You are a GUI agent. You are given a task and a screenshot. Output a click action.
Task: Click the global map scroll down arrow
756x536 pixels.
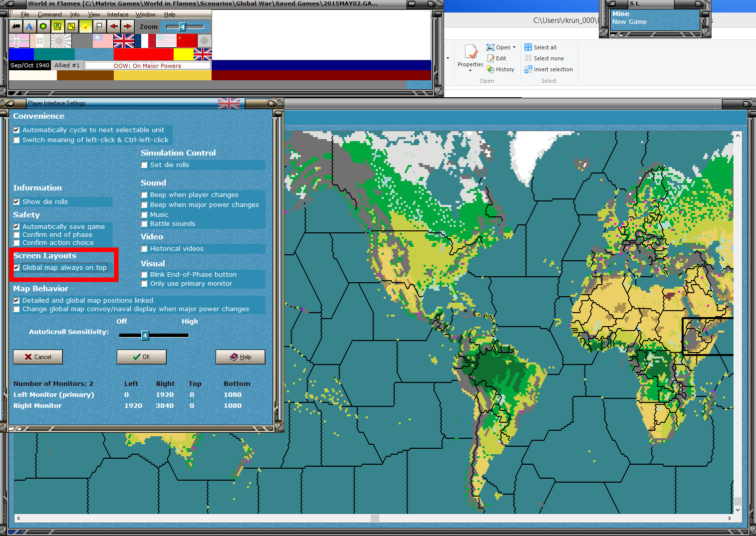[738, 510]
